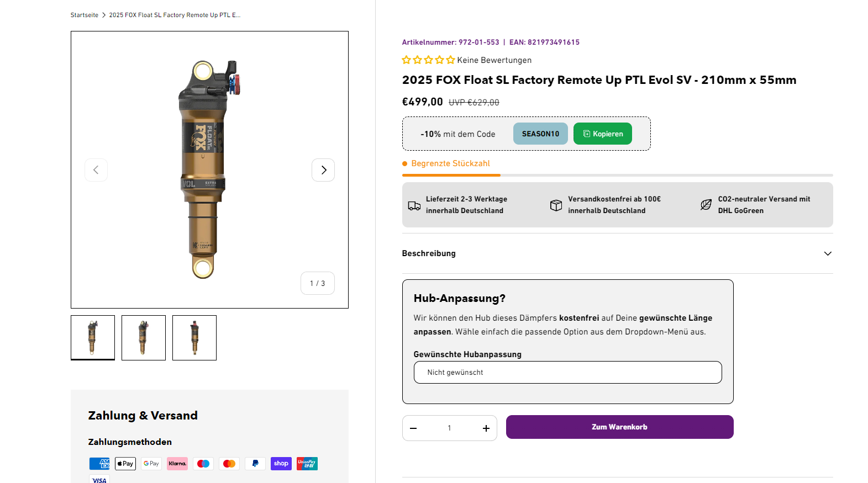Viewport: 868px width, 483px height.
Task: Click the Google Pay icon
Action: (151, 464)
